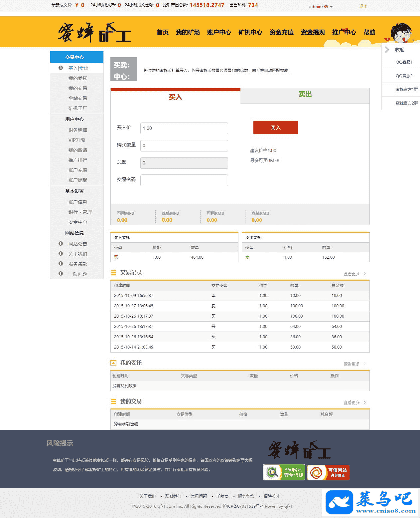Click the list icon beside 交易记录

pyautogui.click(x=114, y=273)
